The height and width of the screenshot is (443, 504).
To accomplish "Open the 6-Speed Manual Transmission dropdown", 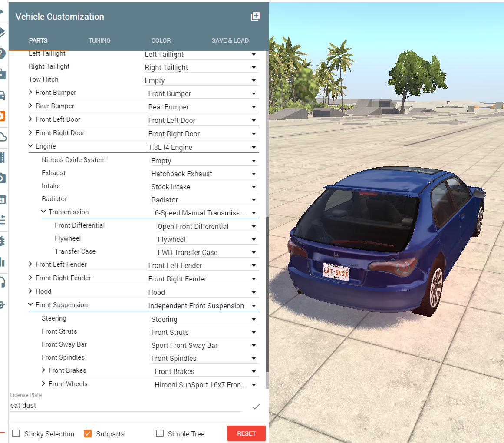I will click(206, 213).
